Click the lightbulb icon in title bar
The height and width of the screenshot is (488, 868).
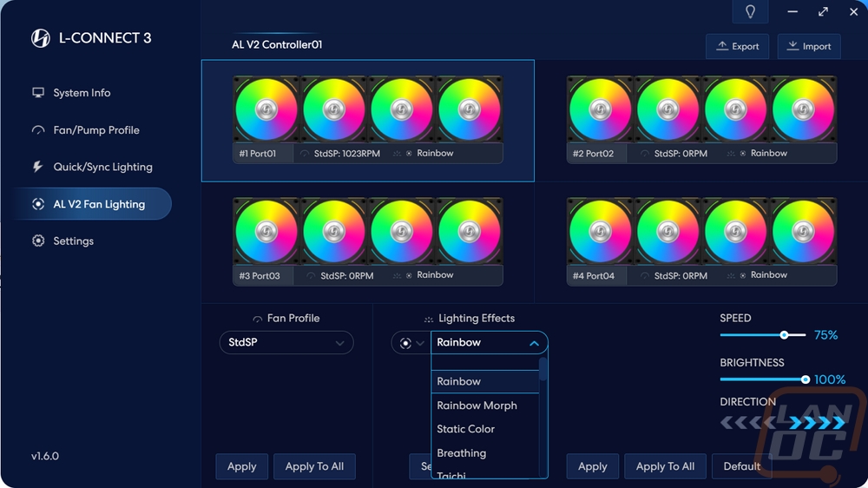(x=750, y=11)
